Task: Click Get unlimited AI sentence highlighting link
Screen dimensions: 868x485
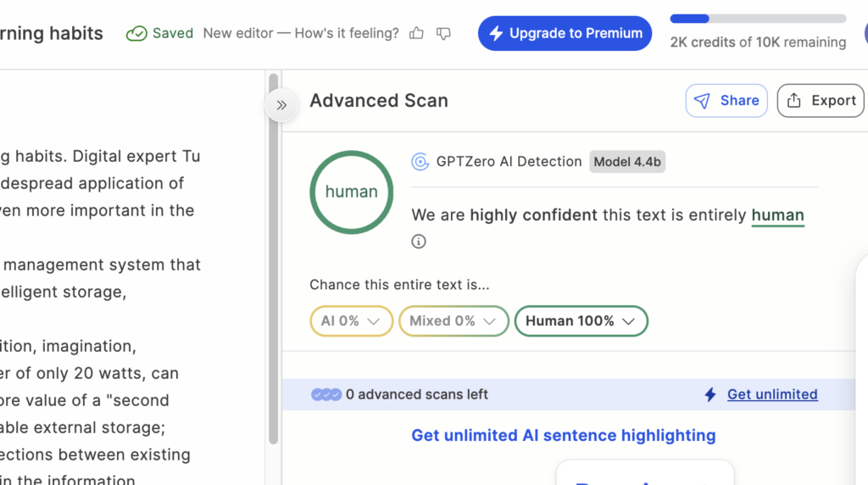Action: (x=564, y=436)
